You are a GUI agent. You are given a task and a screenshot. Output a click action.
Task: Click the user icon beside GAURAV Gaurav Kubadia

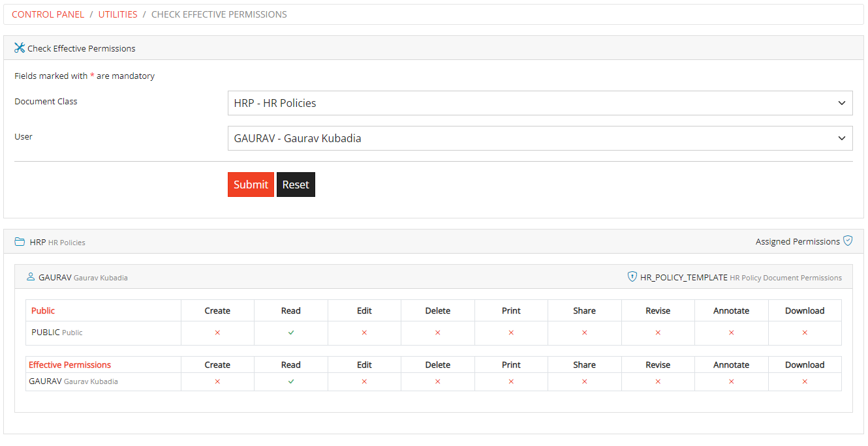pos(31,276)
